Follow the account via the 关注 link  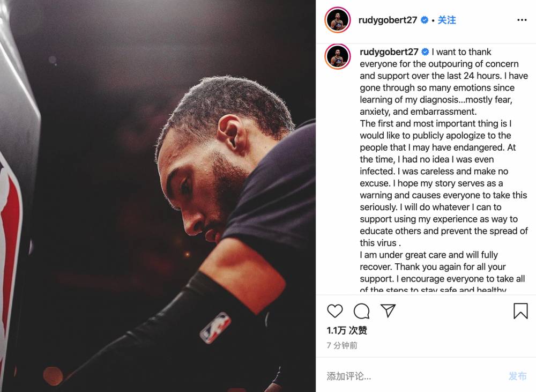tap(446, 20)
